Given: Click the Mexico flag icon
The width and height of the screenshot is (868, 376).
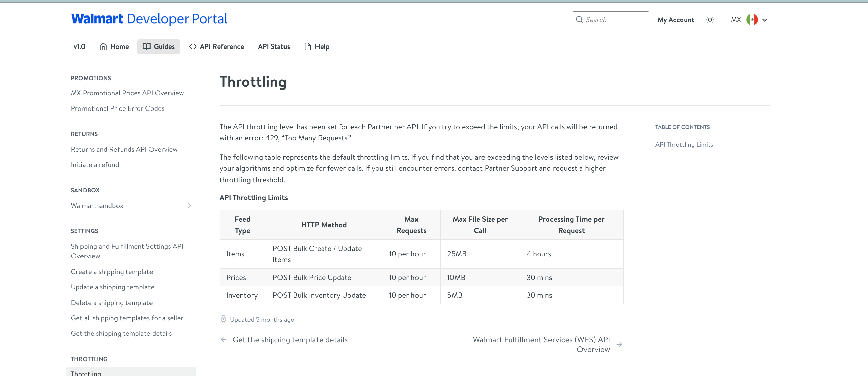Looking at the screenshot, I should point(752,20).
